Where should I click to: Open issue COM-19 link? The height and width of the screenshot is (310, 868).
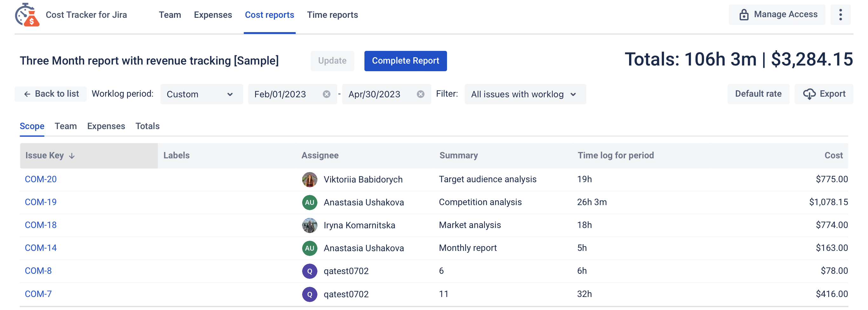(41, 202)
